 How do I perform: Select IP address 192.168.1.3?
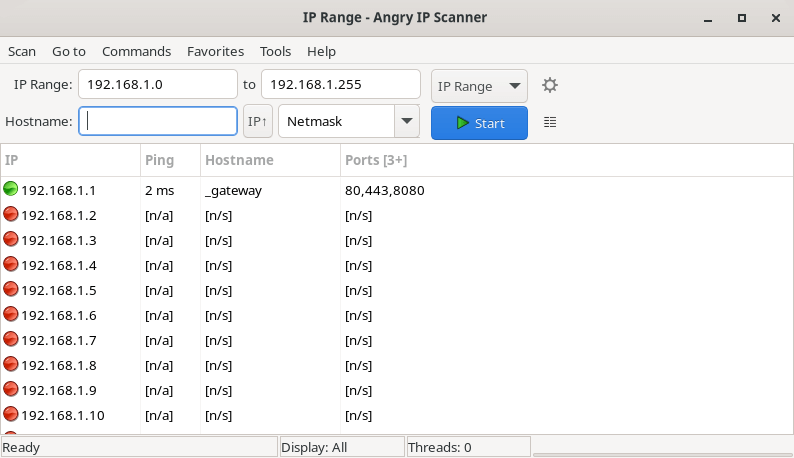click(59, 240)
